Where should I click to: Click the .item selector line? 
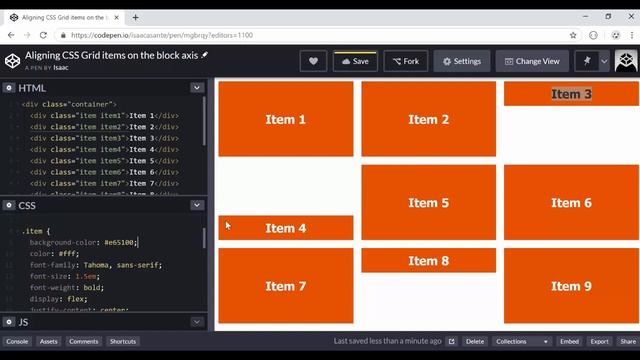36,231
